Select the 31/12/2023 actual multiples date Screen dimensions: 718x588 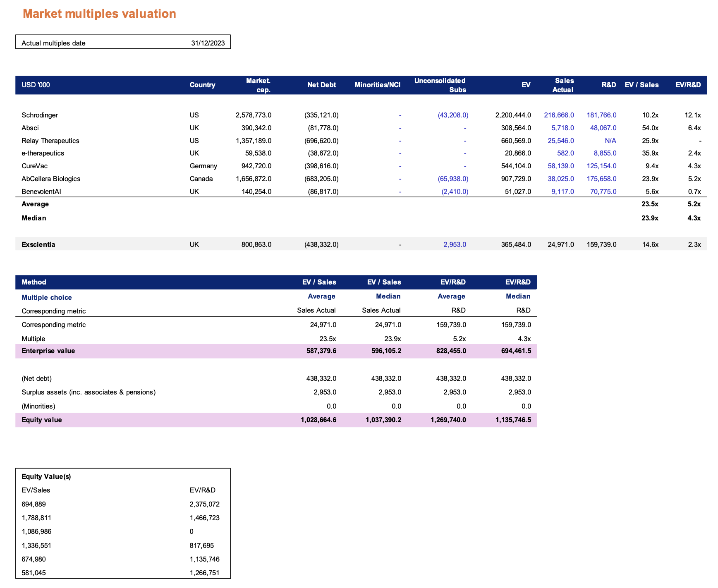coord(208,43)
